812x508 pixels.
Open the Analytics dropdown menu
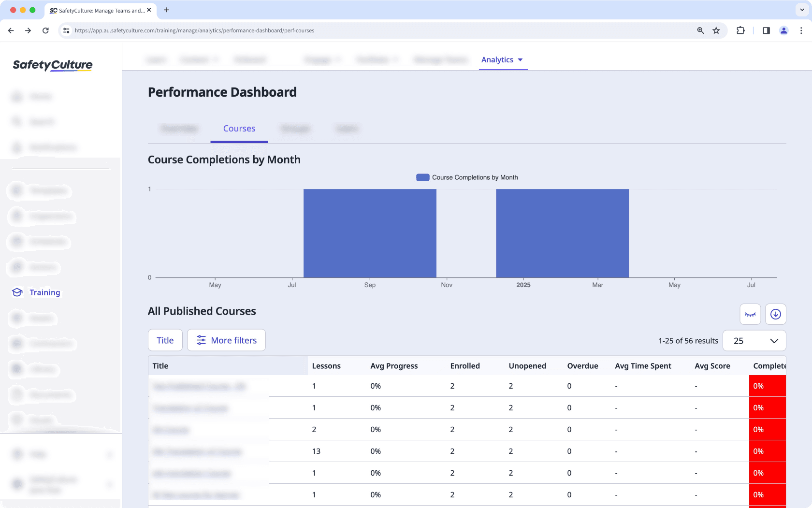[503, 59]
